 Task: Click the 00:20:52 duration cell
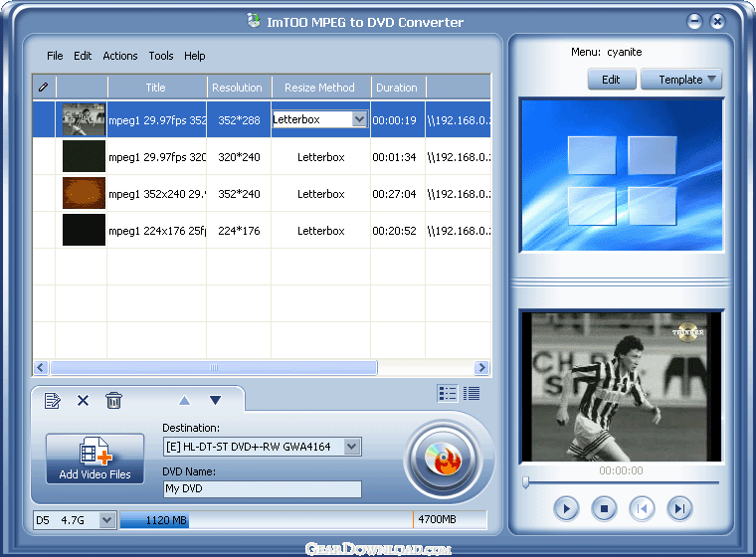(394, 231)
